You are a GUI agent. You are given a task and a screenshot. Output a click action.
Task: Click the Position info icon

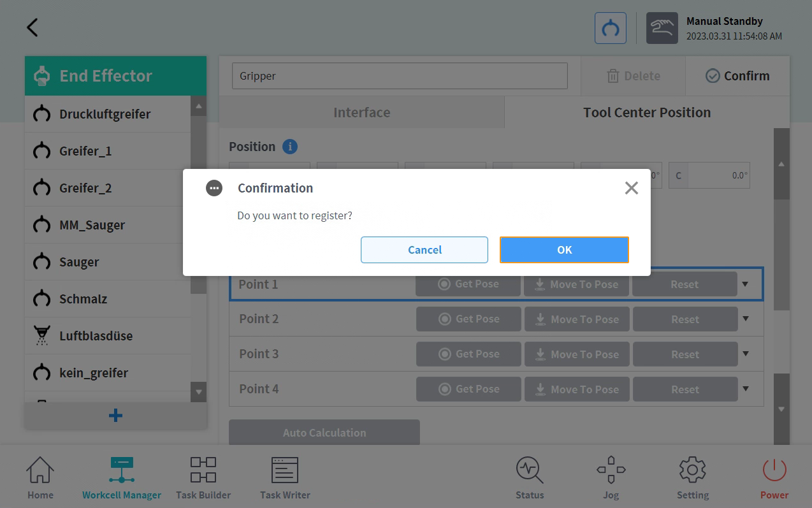pos(290,147)
